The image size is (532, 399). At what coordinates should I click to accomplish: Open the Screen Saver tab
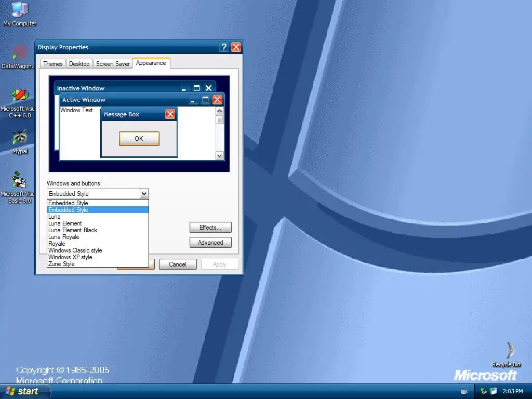point(113,64)
